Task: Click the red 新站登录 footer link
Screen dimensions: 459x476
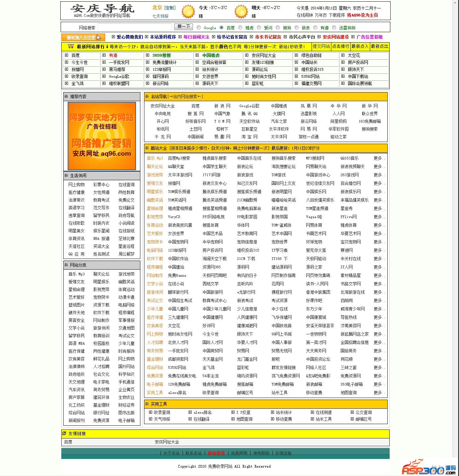Action: (216, 453)
